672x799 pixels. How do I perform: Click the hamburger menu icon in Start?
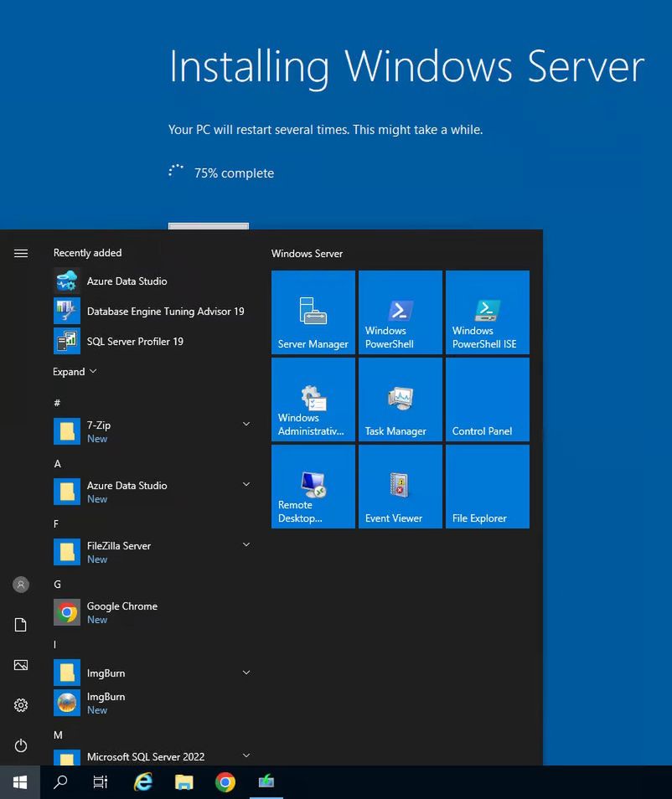(x=21, y=253)
